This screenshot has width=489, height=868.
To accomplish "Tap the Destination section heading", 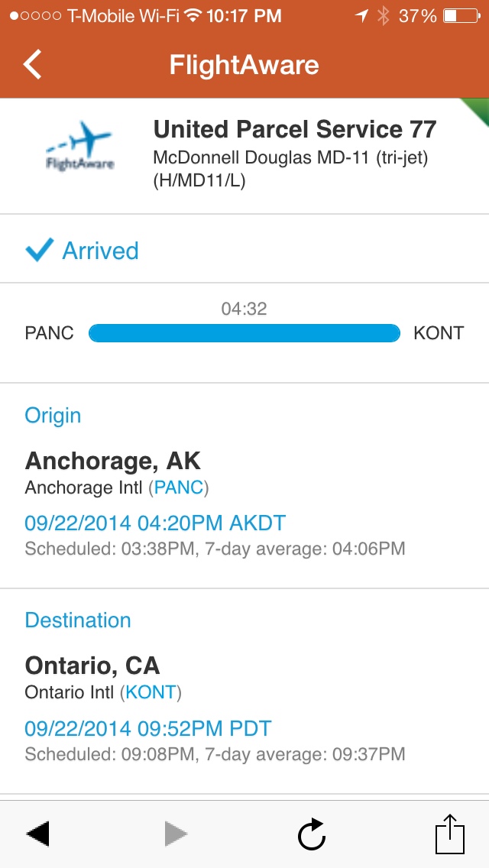I will (x=77, y=620).
